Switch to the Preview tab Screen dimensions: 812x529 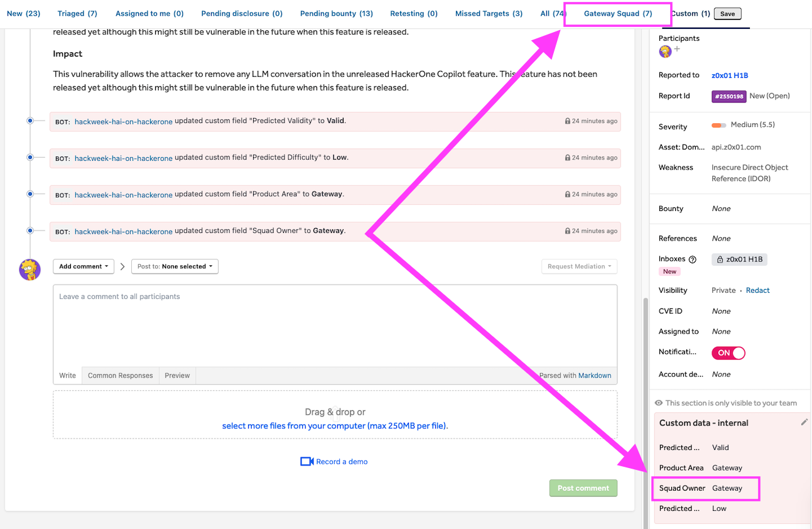177,375
